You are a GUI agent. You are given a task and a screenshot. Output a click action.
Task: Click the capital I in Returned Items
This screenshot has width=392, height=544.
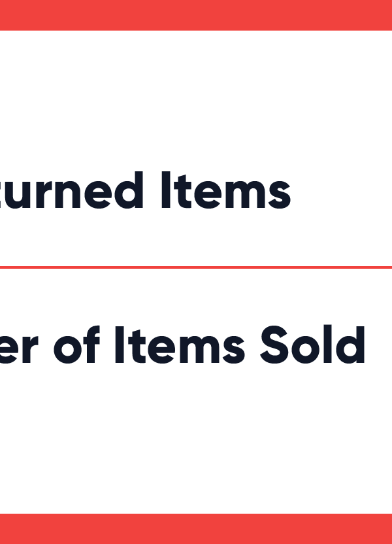click(166, 190)
